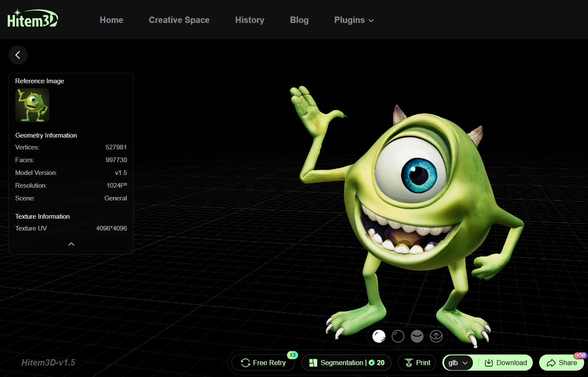Image resolution: width=588 pixels, height=377 pixels.
Task: Click the Hitem3D logo
Action: click(33, 19)
